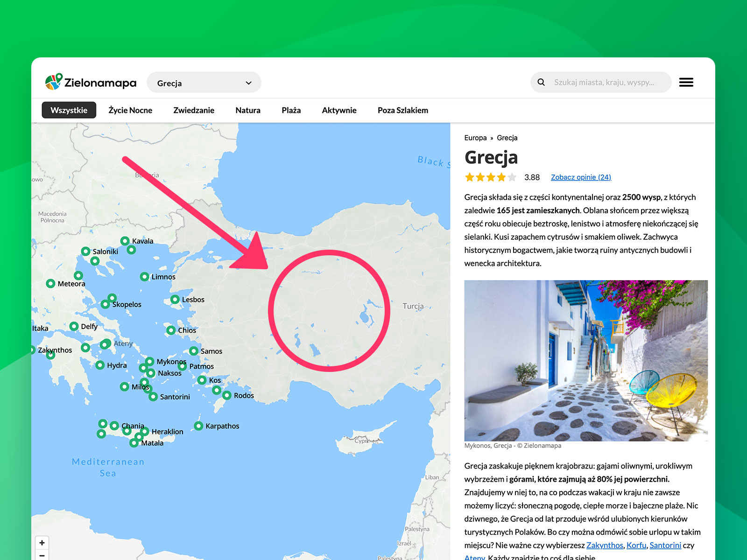This screenshot has width=747, height=560.
Task: Select the Heraklion map marker
Action: click(144, 431)
